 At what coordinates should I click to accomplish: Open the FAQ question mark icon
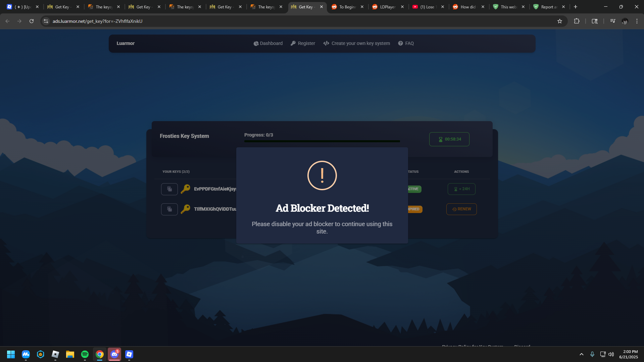(400, 43)
